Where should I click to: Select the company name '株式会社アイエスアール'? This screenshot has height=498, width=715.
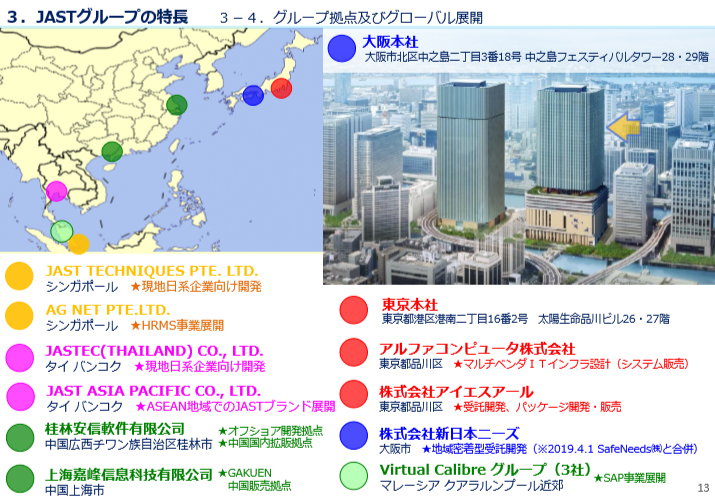tap(456, 391)
